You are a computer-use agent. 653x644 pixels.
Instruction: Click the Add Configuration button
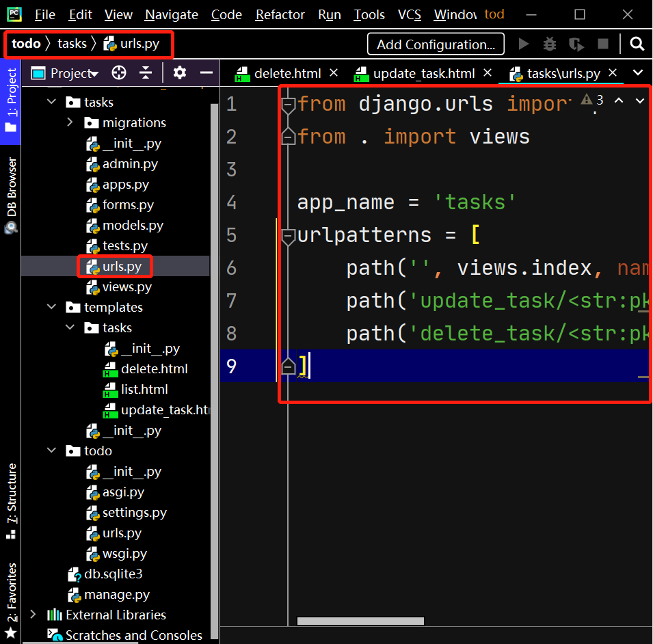(x=436, y=44)
